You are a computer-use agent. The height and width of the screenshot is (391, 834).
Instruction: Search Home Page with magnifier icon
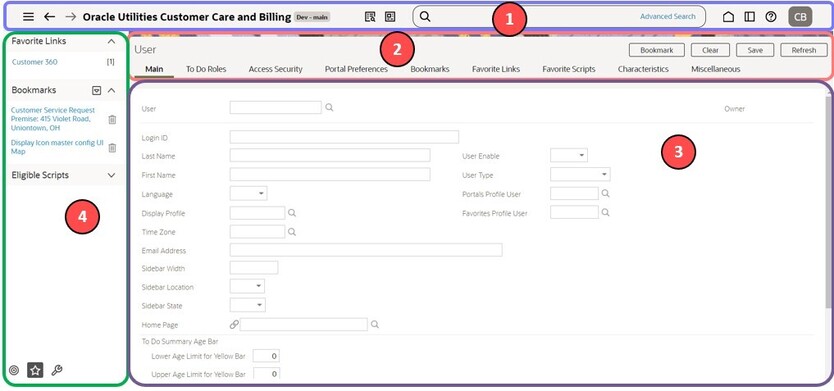coord(375,324)
